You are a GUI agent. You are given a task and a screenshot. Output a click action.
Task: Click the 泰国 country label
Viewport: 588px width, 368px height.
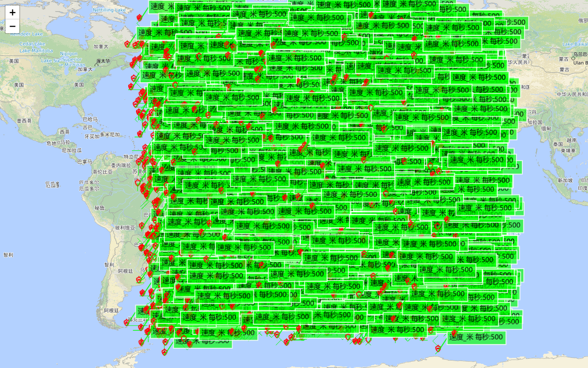[x=558, y=144]
